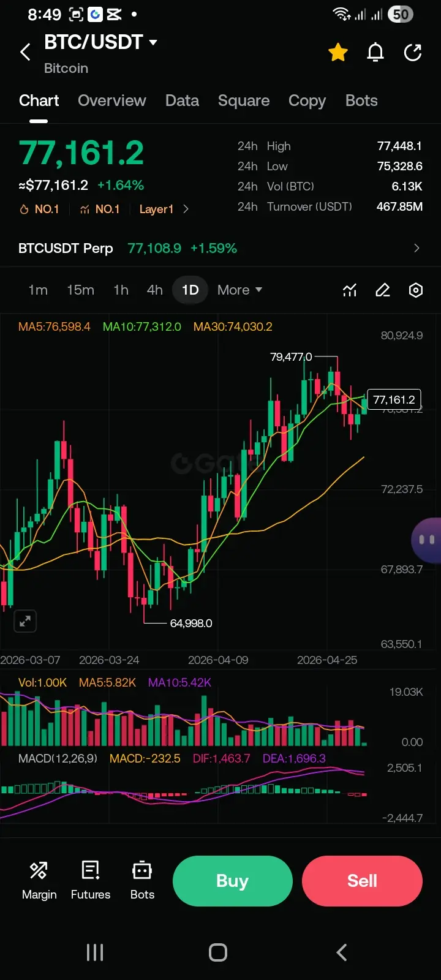Expand chart to fullscreen
The width and height of the screenshot is (441, 980).
point(25,621)
